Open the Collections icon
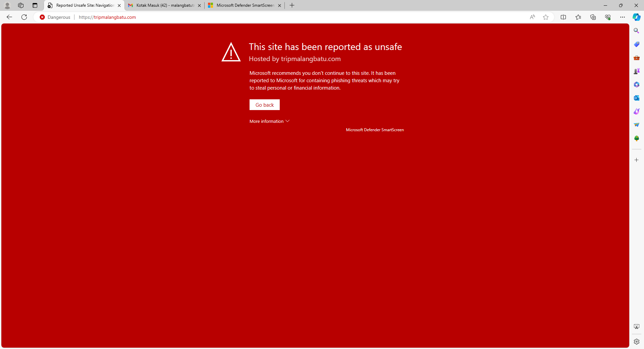Image resolution: width=644 pixels, height=349 pixels. (x=593, y=17)
